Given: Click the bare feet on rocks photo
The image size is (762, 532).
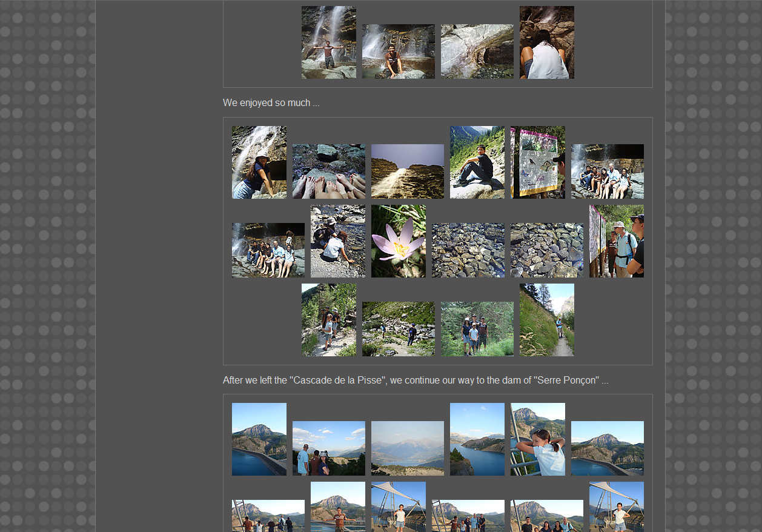Looking at the screenshot, I should [328, 171].
